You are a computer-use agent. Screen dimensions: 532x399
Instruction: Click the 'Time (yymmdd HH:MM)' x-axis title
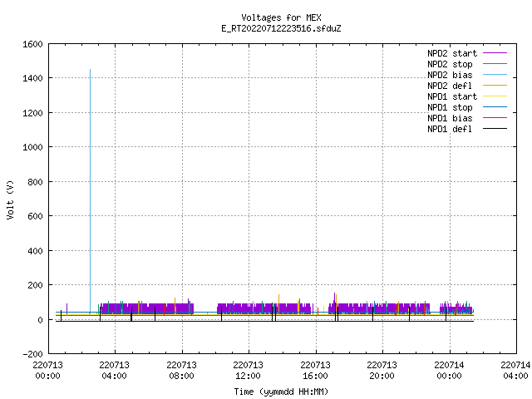281,392
